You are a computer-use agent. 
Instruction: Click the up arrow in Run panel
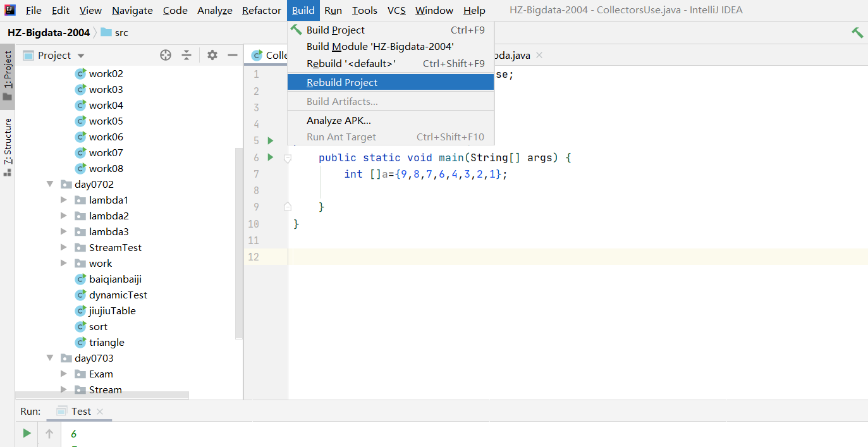tap(49, 434)
